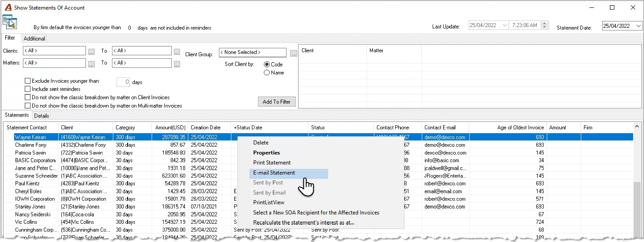Click the +Status Date column header
This screenshot has height=242, width=644.
[269, 128]
